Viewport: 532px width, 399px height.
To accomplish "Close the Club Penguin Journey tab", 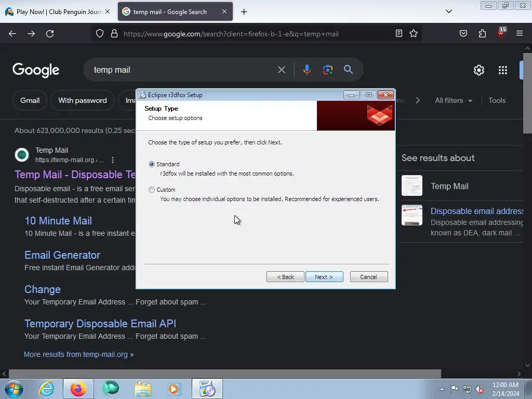I will point(108,11).
